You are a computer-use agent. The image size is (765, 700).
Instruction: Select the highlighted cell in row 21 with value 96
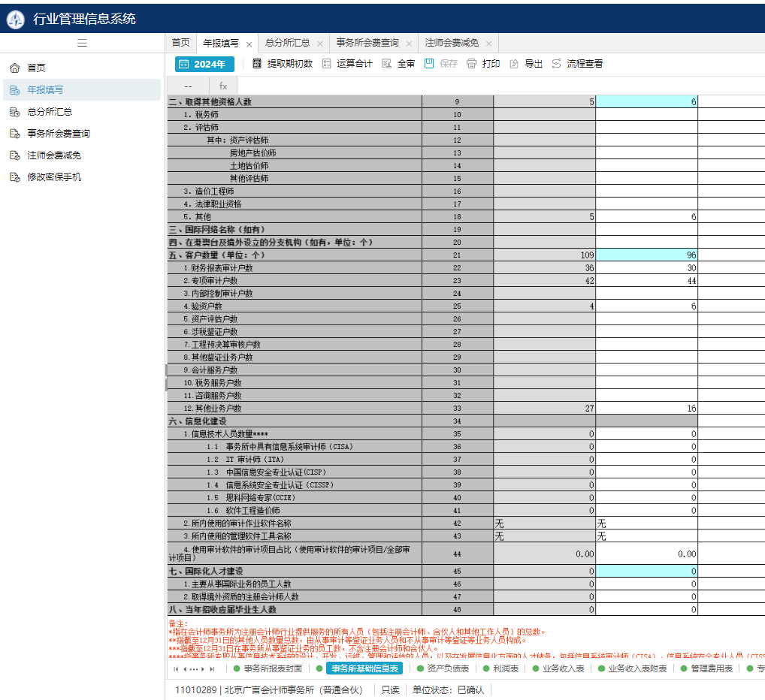646,255
